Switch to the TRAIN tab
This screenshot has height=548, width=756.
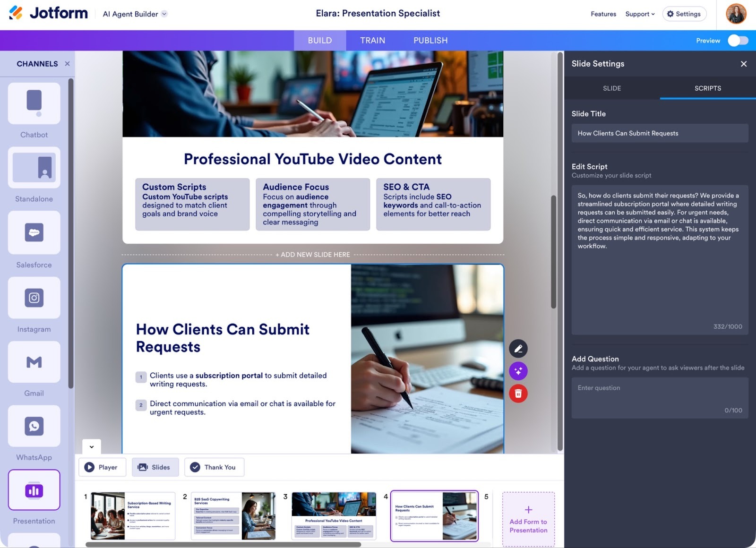[372, 40]
